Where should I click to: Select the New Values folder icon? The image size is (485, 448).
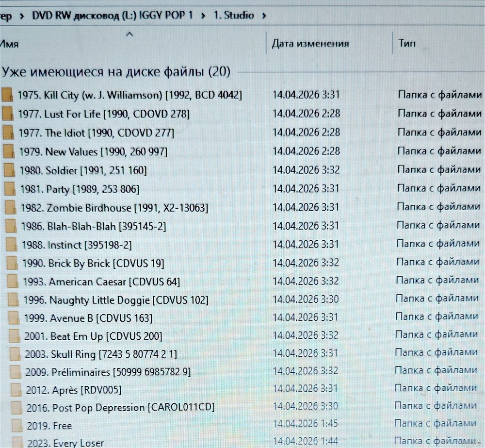tap(9, 151)
